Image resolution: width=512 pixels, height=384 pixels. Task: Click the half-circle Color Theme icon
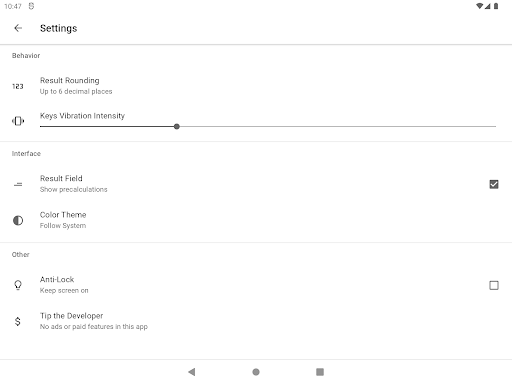(18, 220)
